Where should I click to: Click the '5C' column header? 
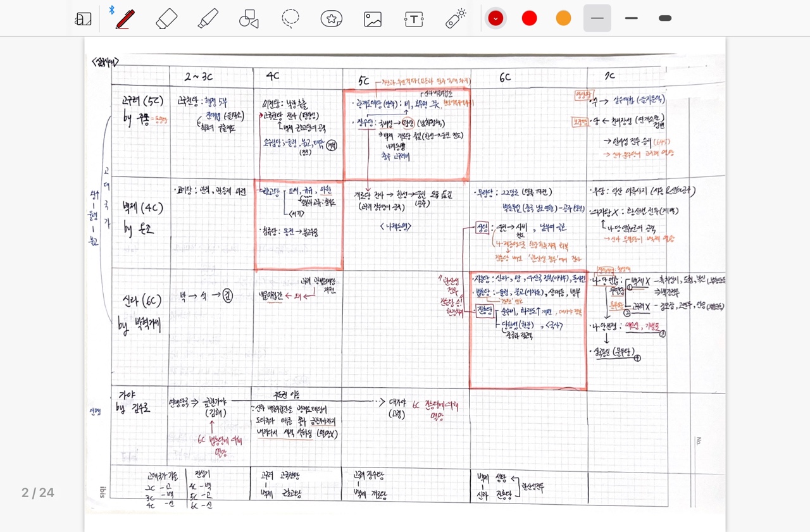(x=363, y=80)
